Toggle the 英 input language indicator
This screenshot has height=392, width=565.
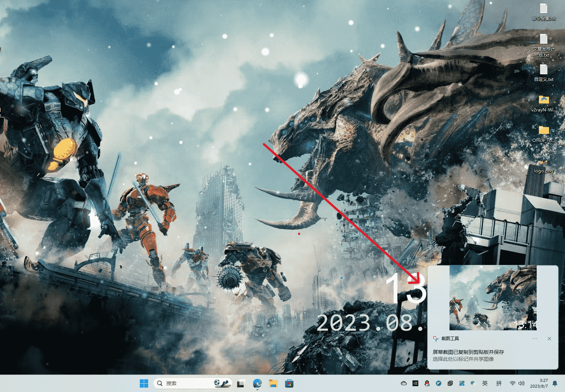(x=485, y=383)
